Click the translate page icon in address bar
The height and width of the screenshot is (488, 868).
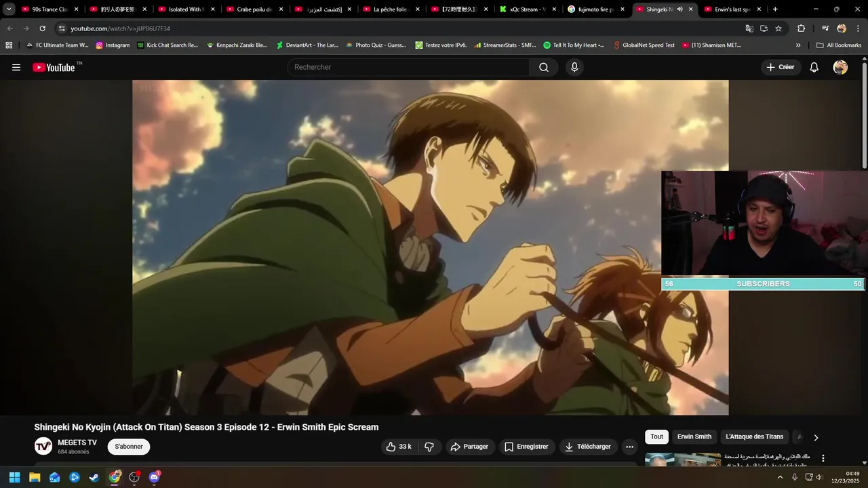[x=749, y=28]
